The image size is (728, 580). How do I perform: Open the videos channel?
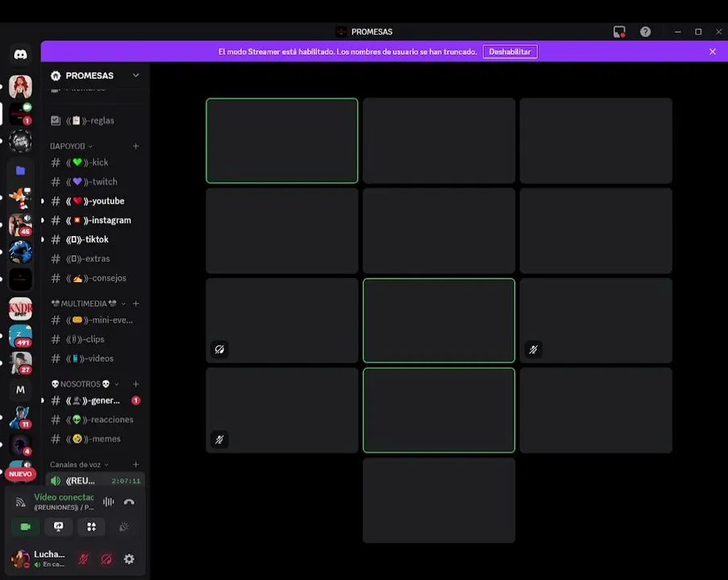pos(94,358)
